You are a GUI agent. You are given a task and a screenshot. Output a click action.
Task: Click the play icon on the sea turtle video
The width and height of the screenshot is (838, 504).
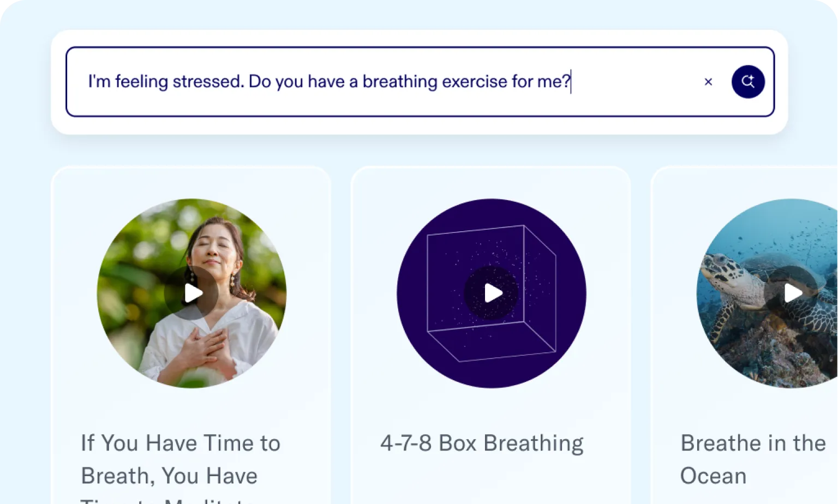(791, 293)
